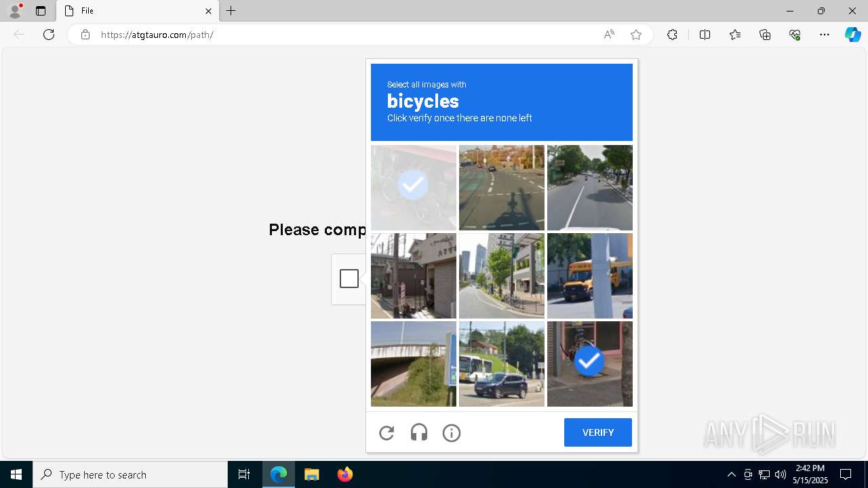Select the house with gate tile
Viewport: 868px width, 488px height.
point(414,276)
